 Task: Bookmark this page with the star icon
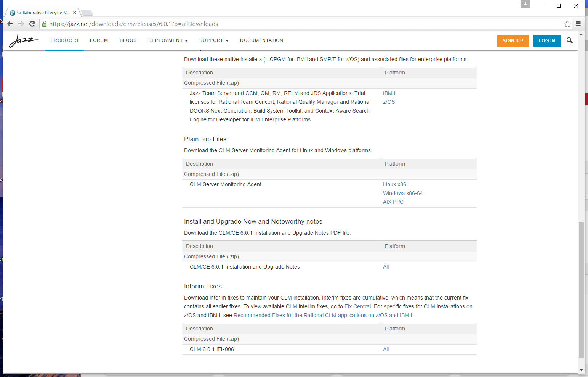pyautogui.click(x=567, y=24)
